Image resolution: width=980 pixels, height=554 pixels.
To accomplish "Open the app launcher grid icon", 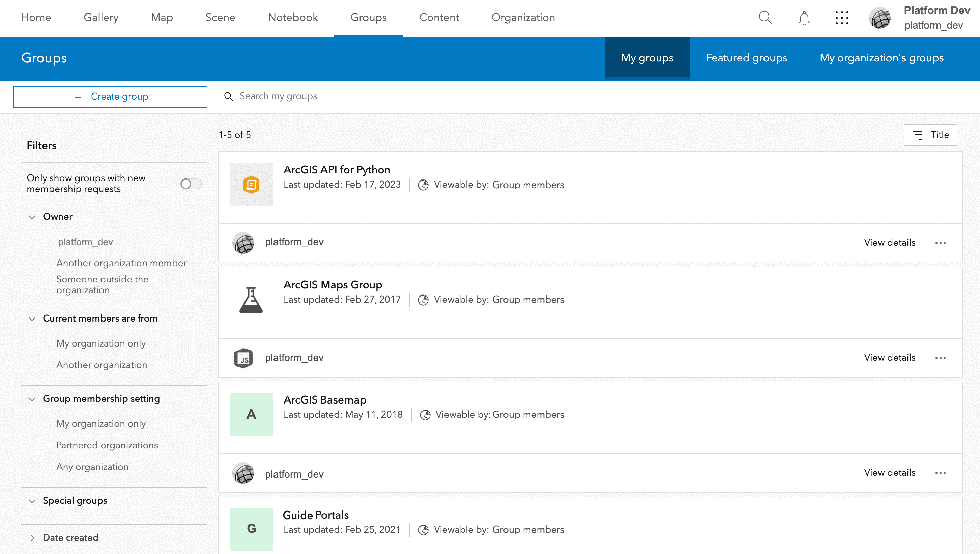I will [842, 18].
